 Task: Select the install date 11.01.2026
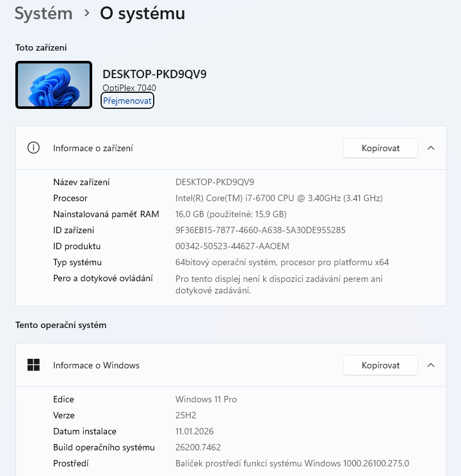pos(195,431)
